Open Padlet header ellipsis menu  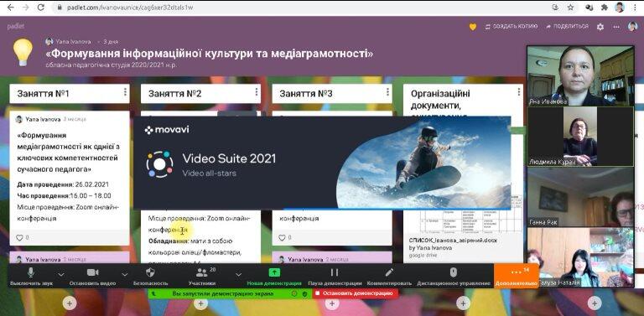tap(616, 27)
